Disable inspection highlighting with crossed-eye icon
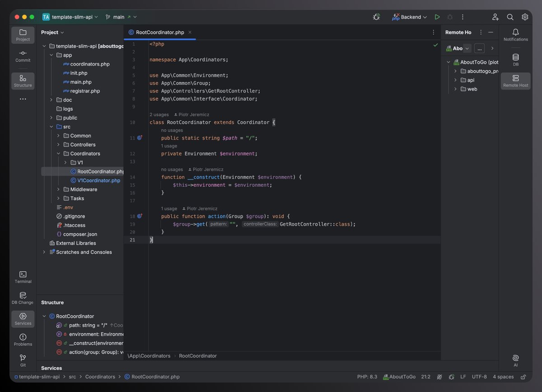The image size is (542, 392). coord(439,377)
